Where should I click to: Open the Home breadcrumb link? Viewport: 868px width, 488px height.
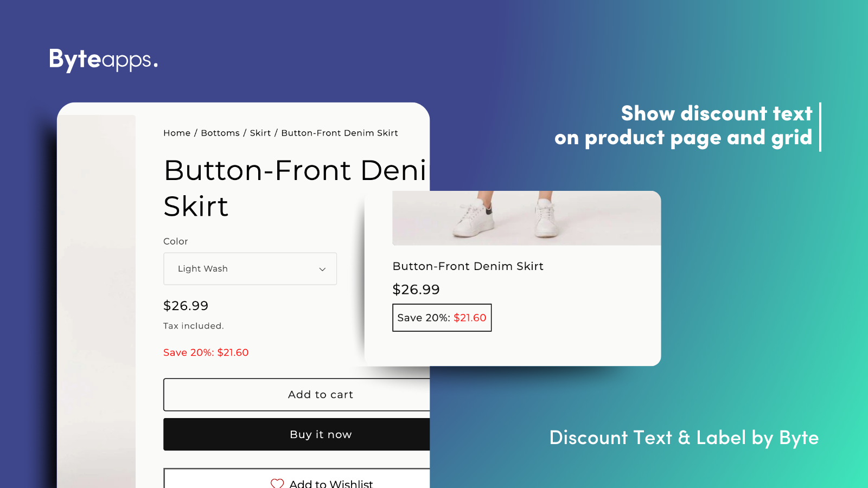click(176, 133)
